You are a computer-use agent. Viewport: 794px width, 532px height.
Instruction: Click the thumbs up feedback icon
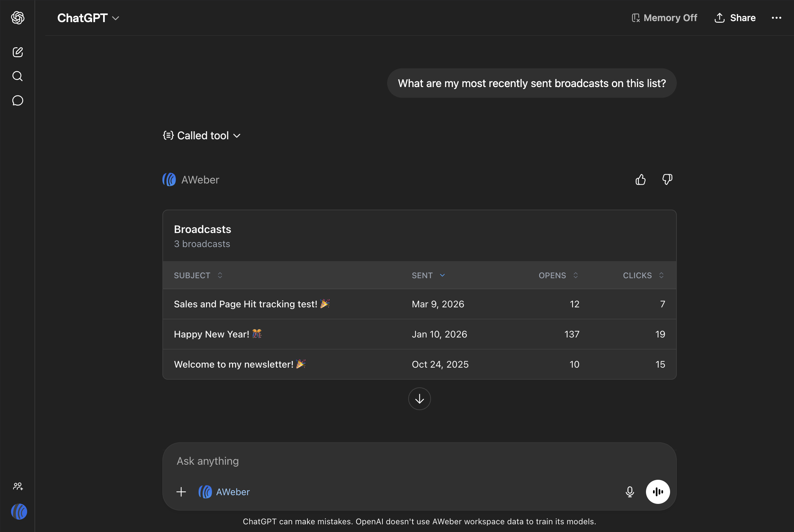click(640, 179)
